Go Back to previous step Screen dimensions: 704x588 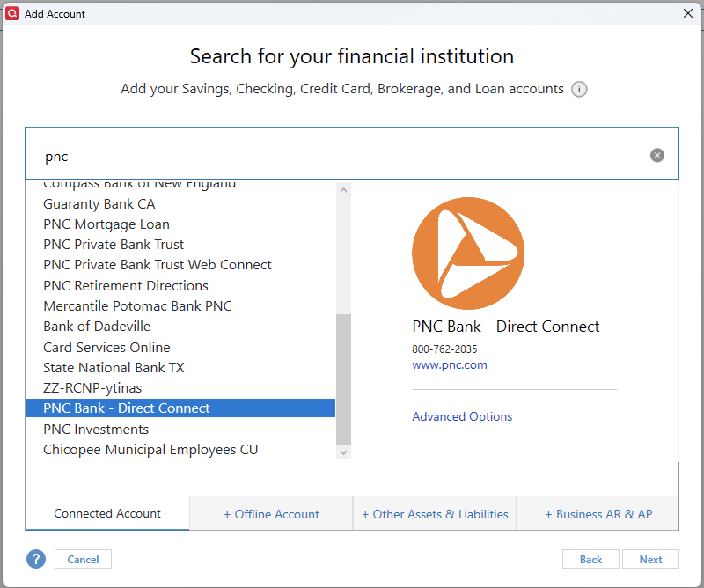coord(590,559)
